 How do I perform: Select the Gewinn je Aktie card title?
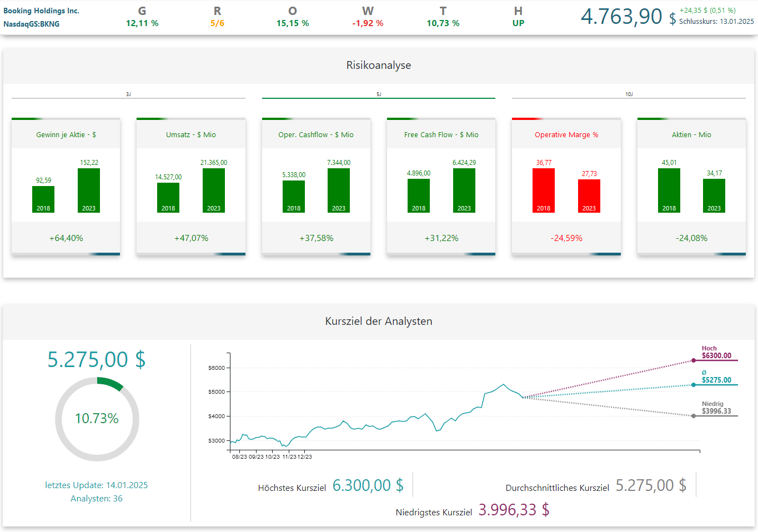(x=66, y=134)
